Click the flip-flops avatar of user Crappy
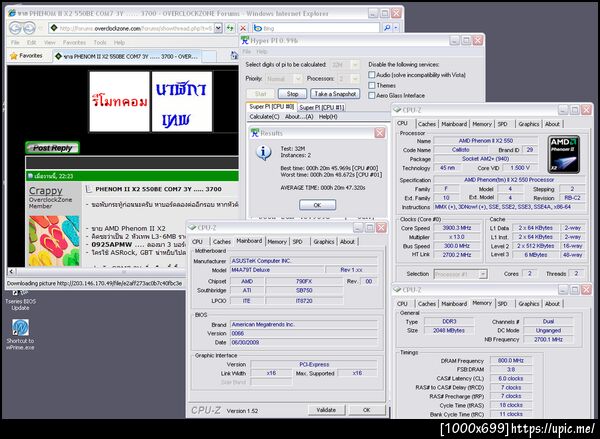This screenshot has height=439, width=600. 54,241
